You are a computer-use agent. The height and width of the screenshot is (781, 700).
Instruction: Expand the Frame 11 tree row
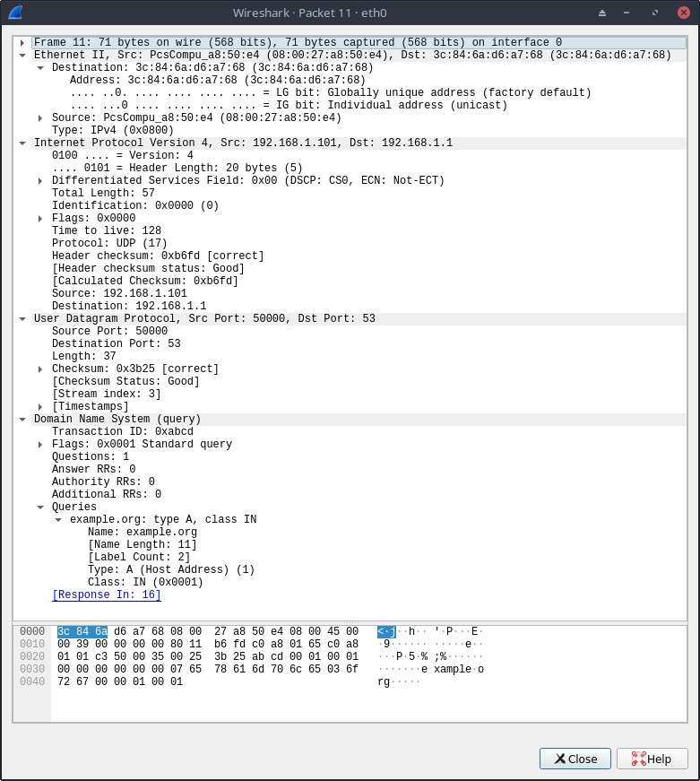coord(22,42)
